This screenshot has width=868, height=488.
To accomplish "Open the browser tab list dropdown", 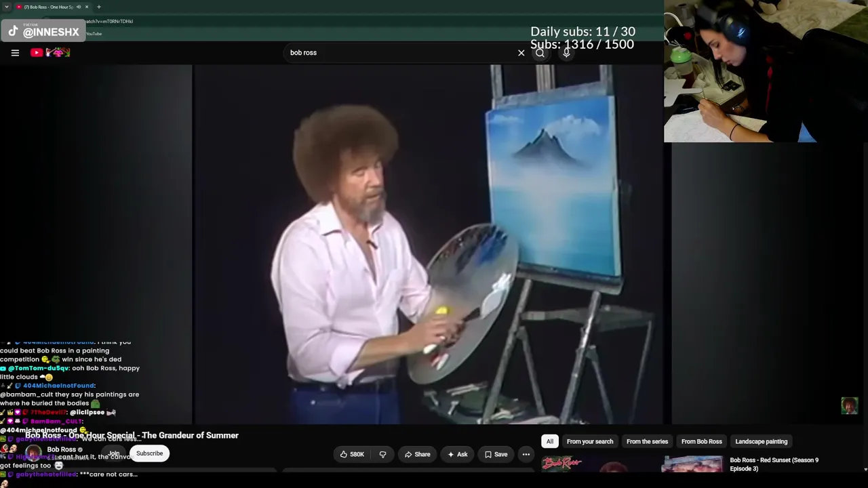I will pos(7,7).
